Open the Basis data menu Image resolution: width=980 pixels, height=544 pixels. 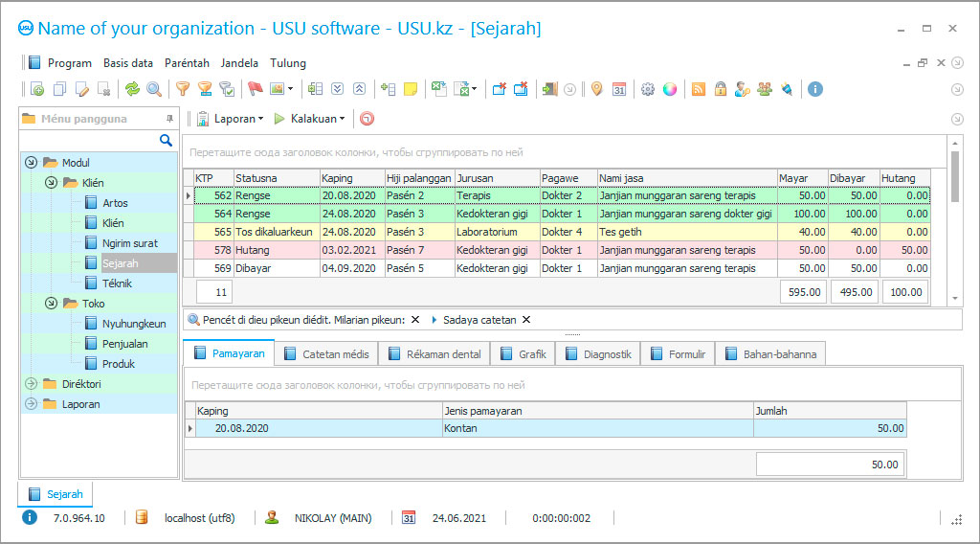pos(128,63)
